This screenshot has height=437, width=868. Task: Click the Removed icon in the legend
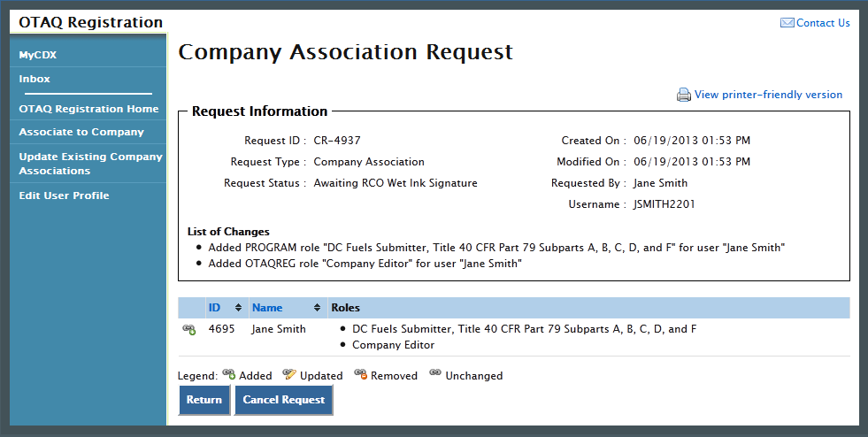(360, 374)
